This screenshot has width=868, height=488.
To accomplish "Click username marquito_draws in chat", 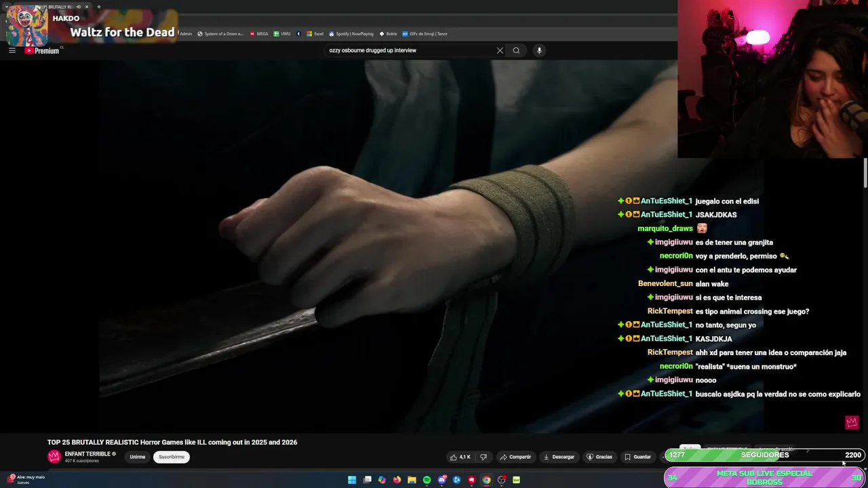I will (x=665, y=228).
